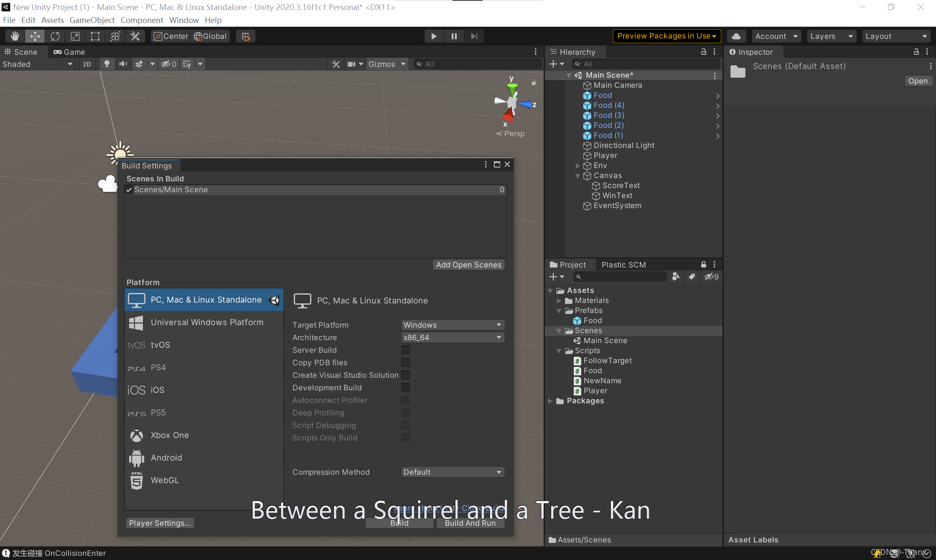Screen dimensions: 936x560
Task: Select the Move tool
Action: tap(35, 36)
